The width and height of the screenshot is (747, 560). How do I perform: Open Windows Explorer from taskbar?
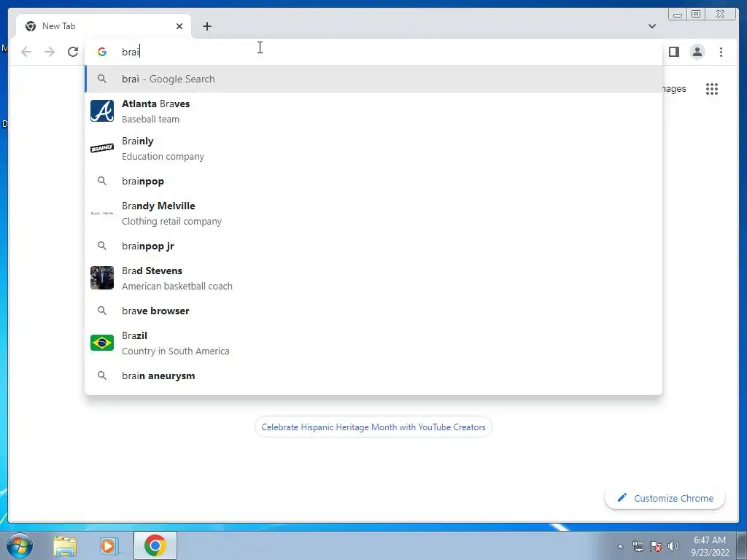tap(65, 546)
